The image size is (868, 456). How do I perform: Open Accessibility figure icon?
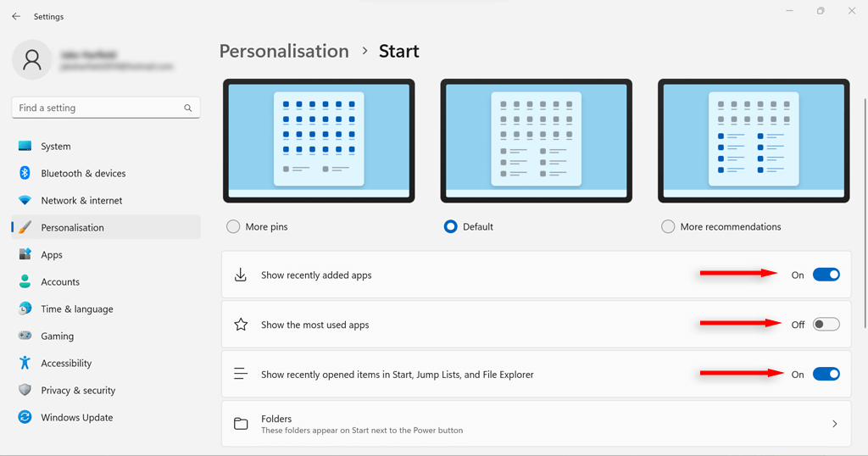point(25,363)
